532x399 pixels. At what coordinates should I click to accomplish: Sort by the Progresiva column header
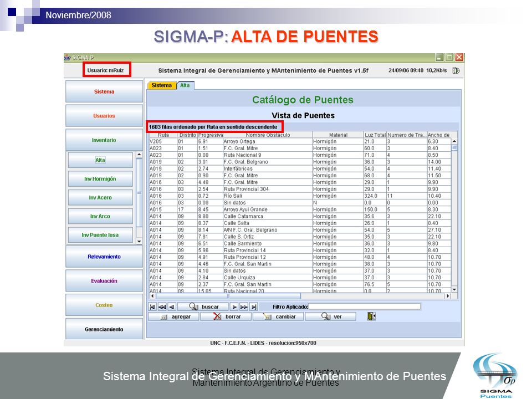(211, 135)
